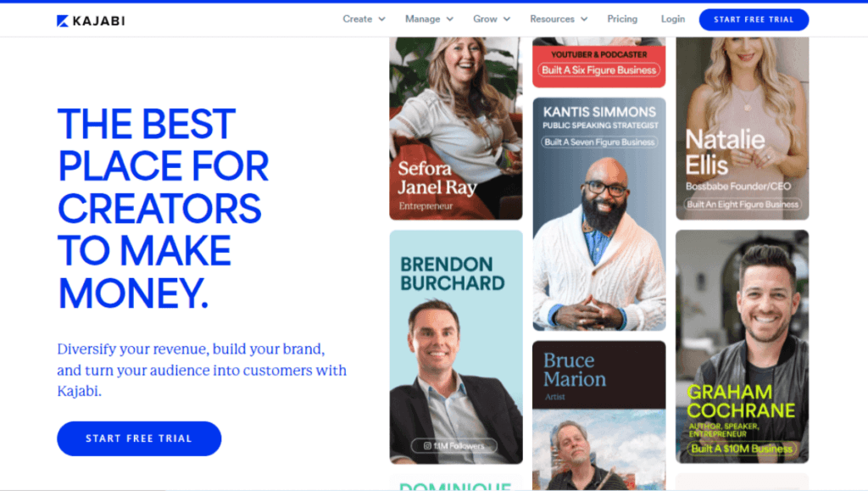Click the Instagram followers badge on Brendon Burchard
868x491 pixels.
(x=454, y=445)
